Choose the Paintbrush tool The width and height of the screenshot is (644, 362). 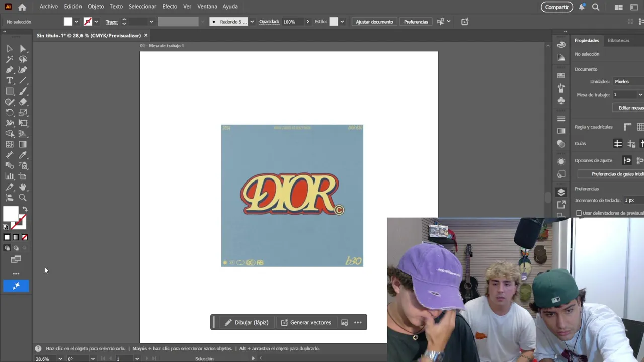point(23,92)
